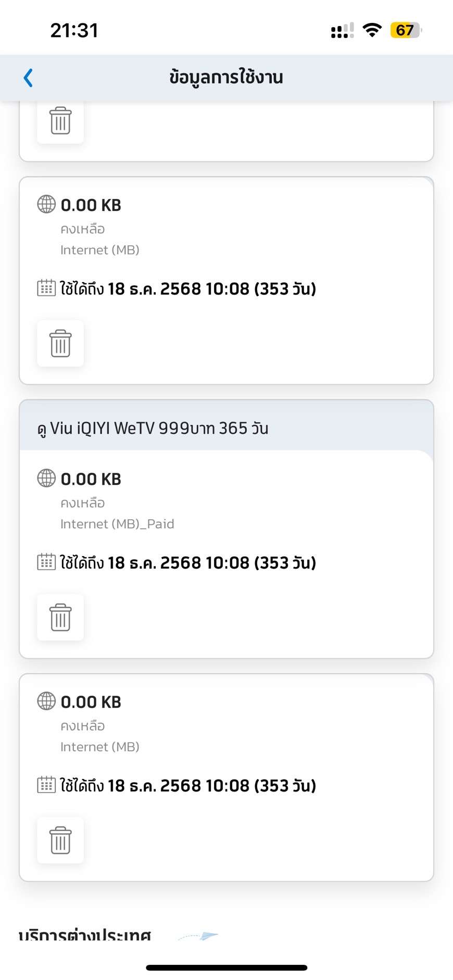Tap the home indicator bar at bottom
Viewport: 453px width, 980px height.
point(227,968)
